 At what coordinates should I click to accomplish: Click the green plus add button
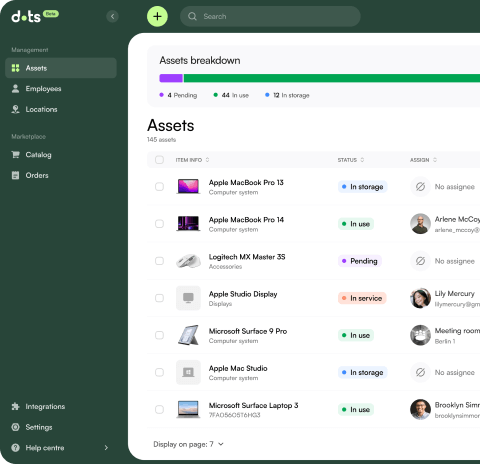point(157,16)
